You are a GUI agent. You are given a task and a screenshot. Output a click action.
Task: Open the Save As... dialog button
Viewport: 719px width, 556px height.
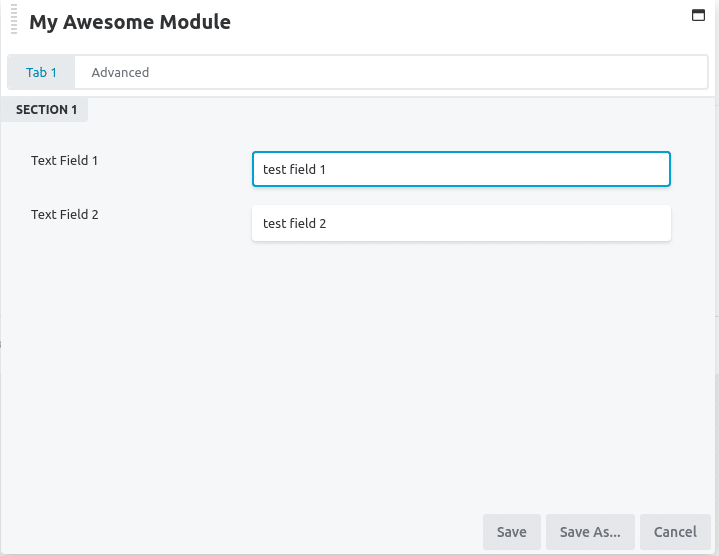(x=590, y=532)
